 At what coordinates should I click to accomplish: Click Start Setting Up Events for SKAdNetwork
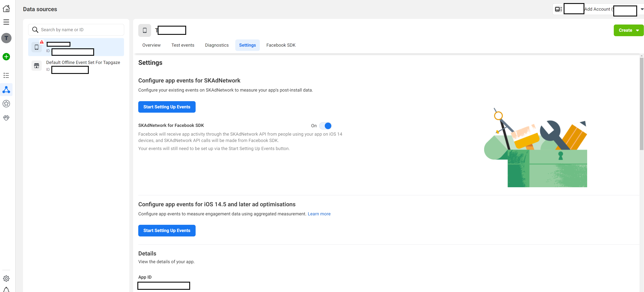(x=167, y=107)
